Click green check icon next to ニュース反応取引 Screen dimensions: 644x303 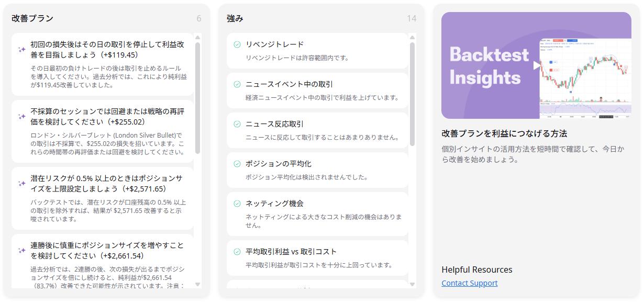coord(237,124)
